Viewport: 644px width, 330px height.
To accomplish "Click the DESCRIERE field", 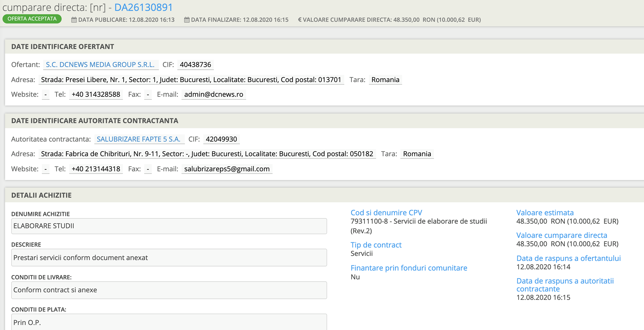I will [169, 258].
